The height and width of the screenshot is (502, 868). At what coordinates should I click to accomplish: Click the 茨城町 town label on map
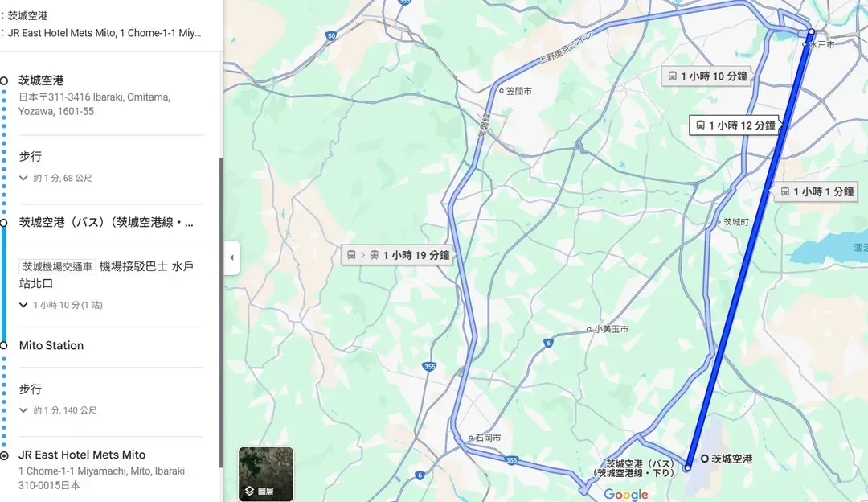click(x=736, y=222)
